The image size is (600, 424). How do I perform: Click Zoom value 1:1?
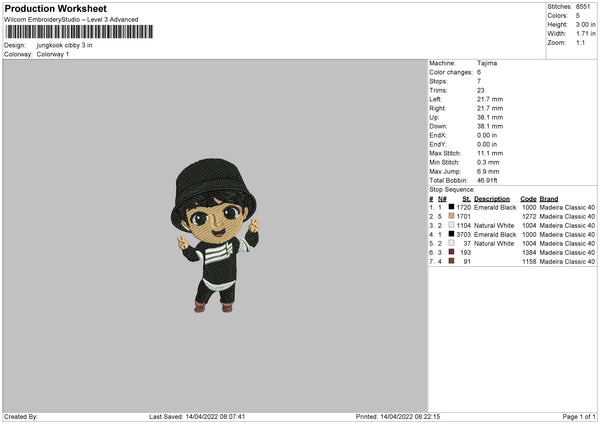pyautogui.click(x=580, y=42)
